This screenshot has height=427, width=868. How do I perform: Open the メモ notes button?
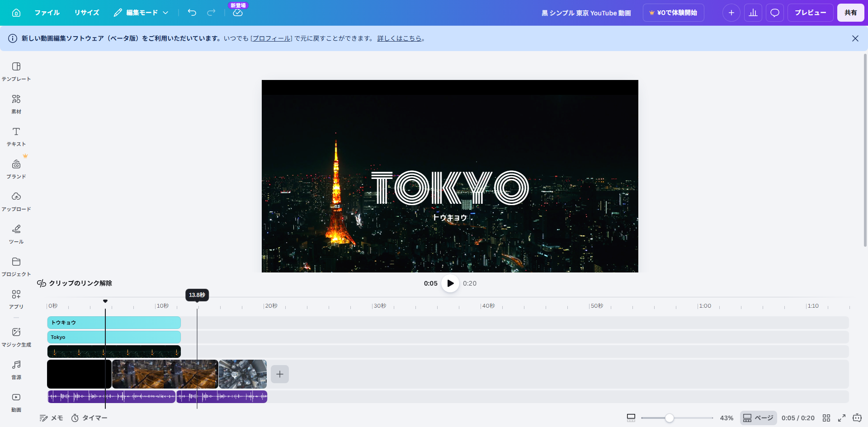tap(51, 418)
